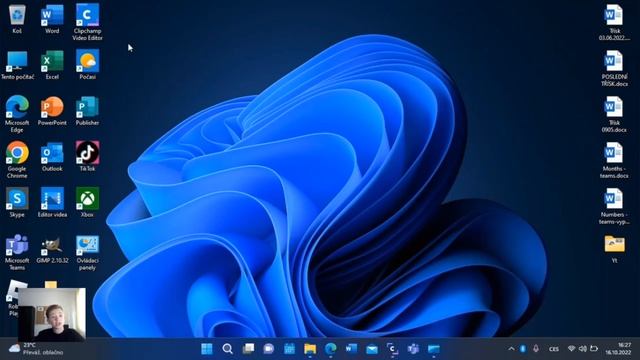Open network Wi-Fi tray icon
Screen dimensions: 640x360
click(571, 349)
